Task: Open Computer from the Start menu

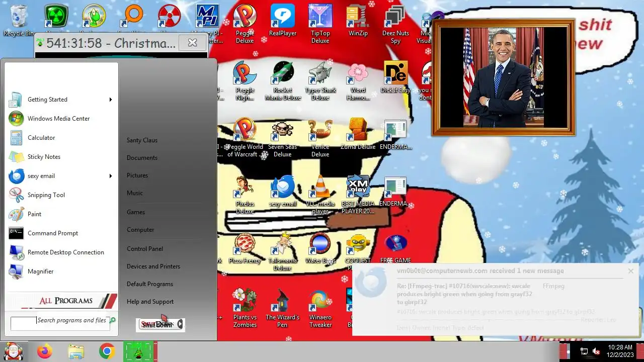Action: (x=140, y=230)
